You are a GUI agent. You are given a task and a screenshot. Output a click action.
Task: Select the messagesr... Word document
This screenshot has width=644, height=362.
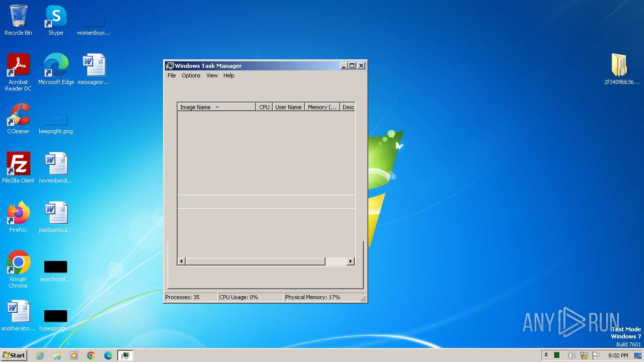click(94, 69)
